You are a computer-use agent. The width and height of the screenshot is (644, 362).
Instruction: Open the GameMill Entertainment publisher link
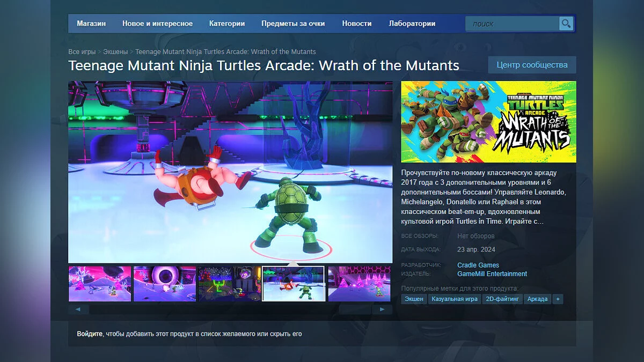492,274
